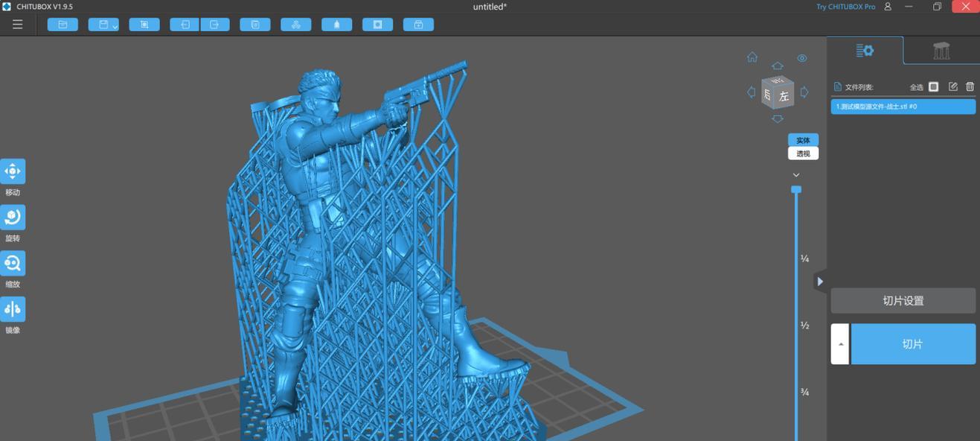Click the edit file list icon
This screenshot has height=441, width=980.
[x=953, y=87]
